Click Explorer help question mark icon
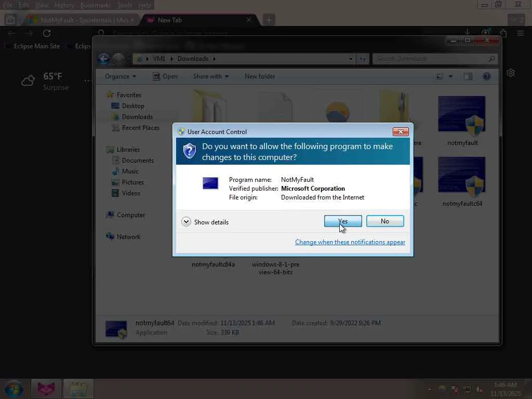This screenshot has width=532, height=399. (486, 76)
